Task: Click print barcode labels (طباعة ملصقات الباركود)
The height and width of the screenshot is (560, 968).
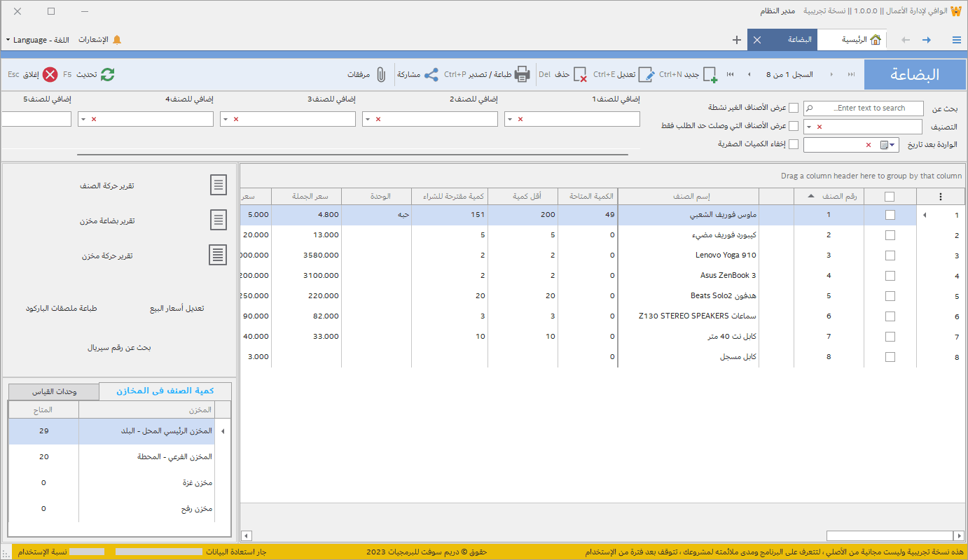Action: click(61, 308)
